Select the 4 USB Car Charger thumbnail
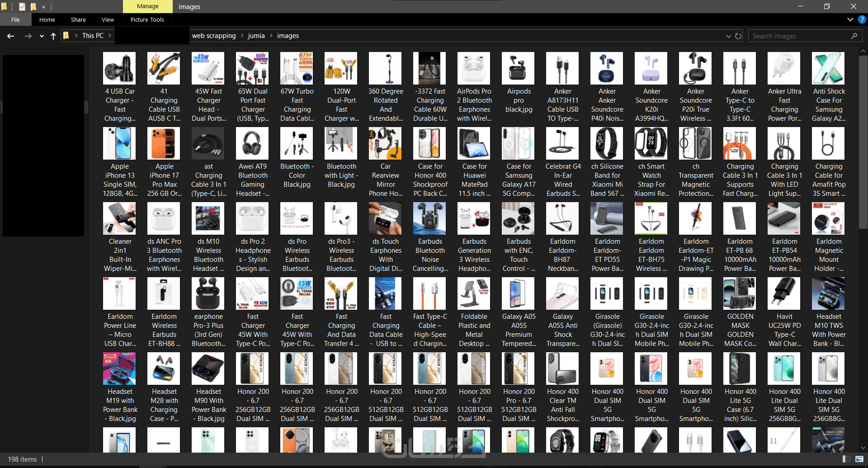The width and height of the screenshot is (868, 468). (x=119, y=68)
